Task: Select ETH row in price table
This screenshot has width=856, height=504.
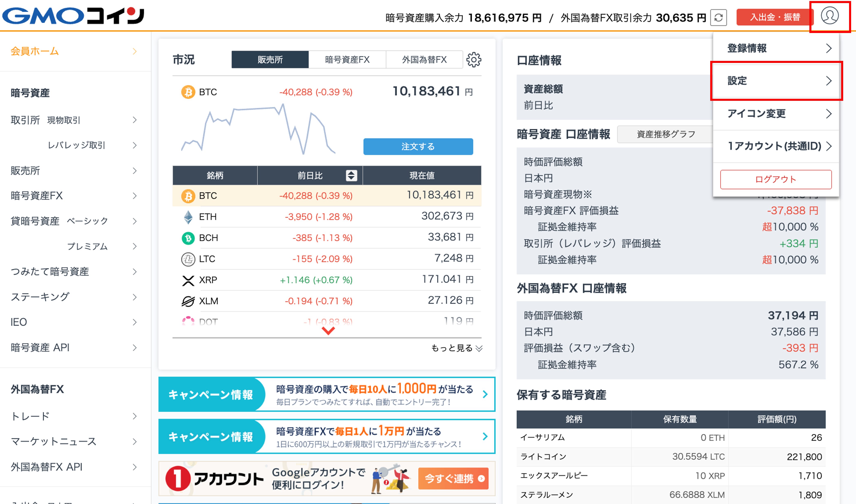Action: [x=327, y=217]
